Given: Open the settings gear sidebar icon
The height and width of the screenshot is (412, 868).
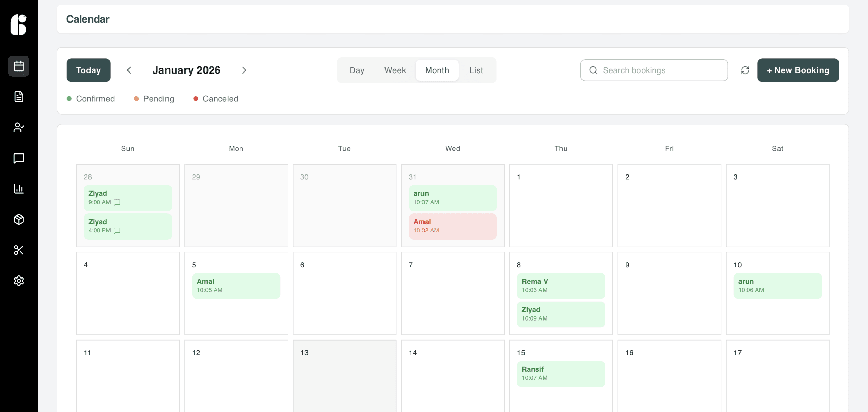Looking at the screenshot, I should coord(19,281).
